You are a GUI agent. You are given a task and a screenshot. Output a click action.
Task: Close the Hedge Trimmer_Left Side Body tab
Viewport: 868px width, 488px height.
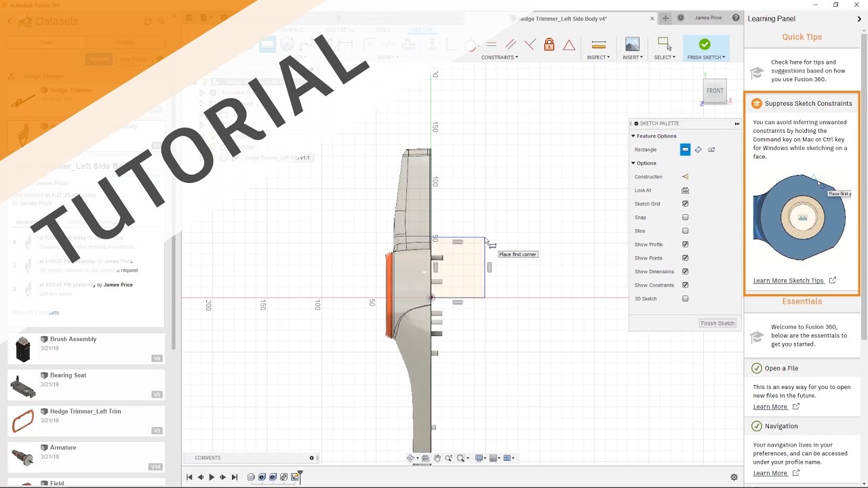coord(652,18)
